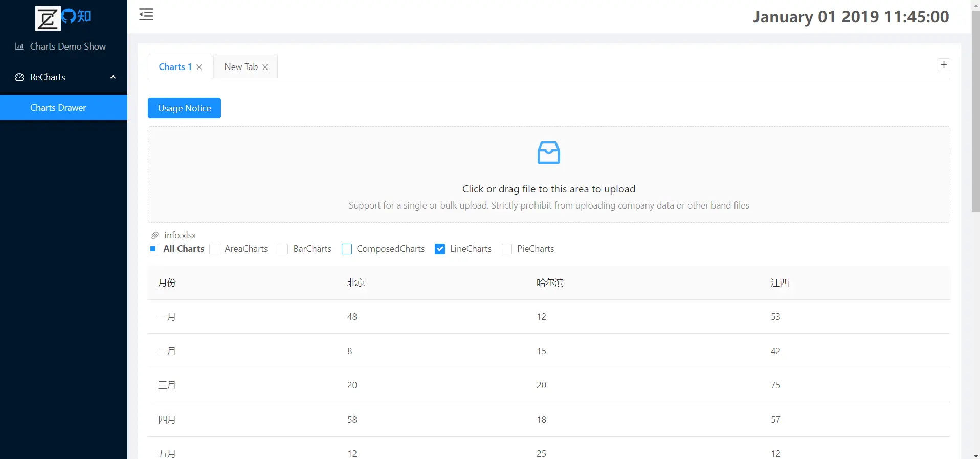The height and width of the screenshot is (459, 980).
Task: Switch to the Charts 1 tab
Action: [x=175, y=67]
